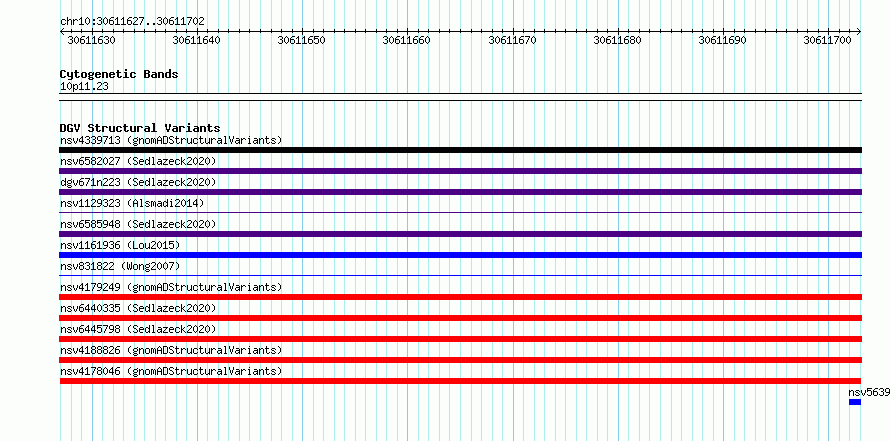Open the nsv831822 (Wong2007) label

pos(120,266)
